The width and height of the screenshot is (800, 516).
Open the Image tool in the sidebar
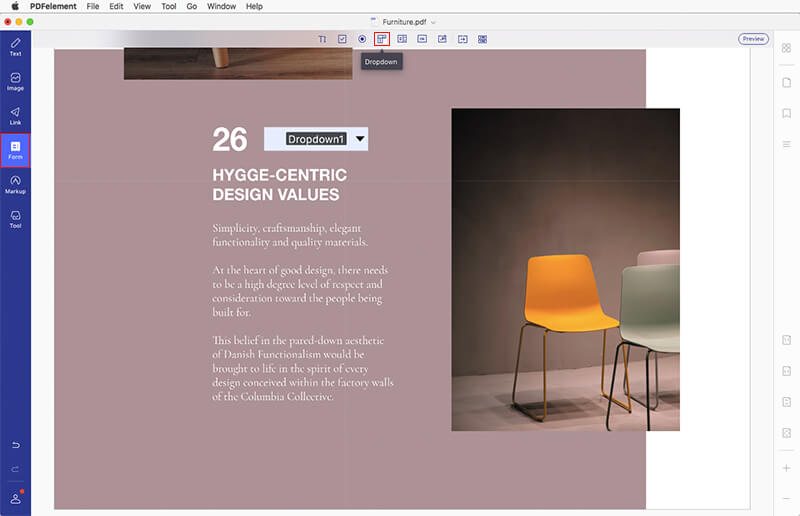point(15,81)
